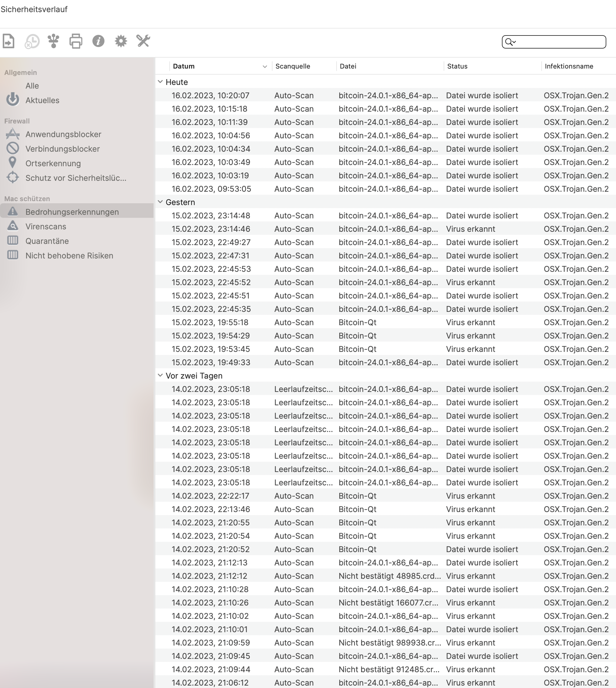Select Nicht behobene Risiken in sidebar
Image resolution: width=616 pixels, height=688 pixels.
click(69, 255)
